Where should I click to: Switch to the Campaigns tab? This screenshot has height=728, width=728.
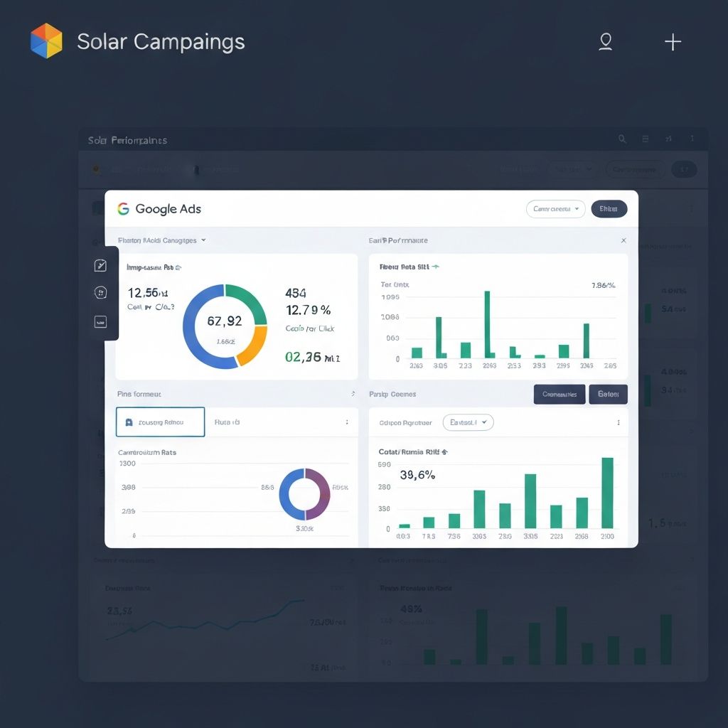coord(559,394)
